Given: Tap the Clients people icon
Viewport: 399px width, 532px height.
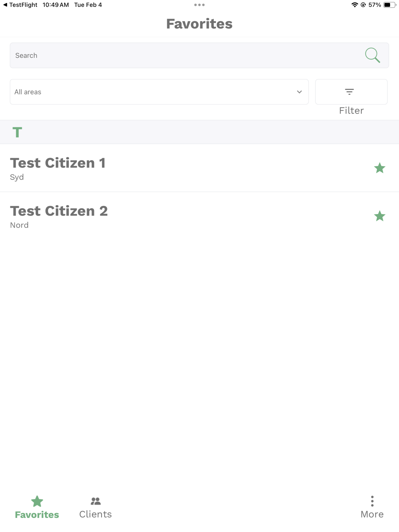Looking at the screenshot, I should coord(96,501).
